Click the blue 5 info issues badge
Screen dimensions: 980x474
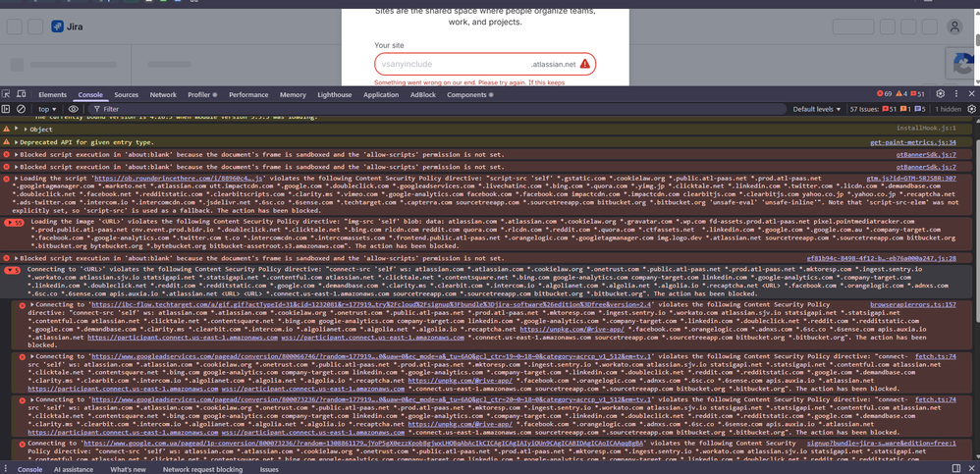[x=920, y=109]
